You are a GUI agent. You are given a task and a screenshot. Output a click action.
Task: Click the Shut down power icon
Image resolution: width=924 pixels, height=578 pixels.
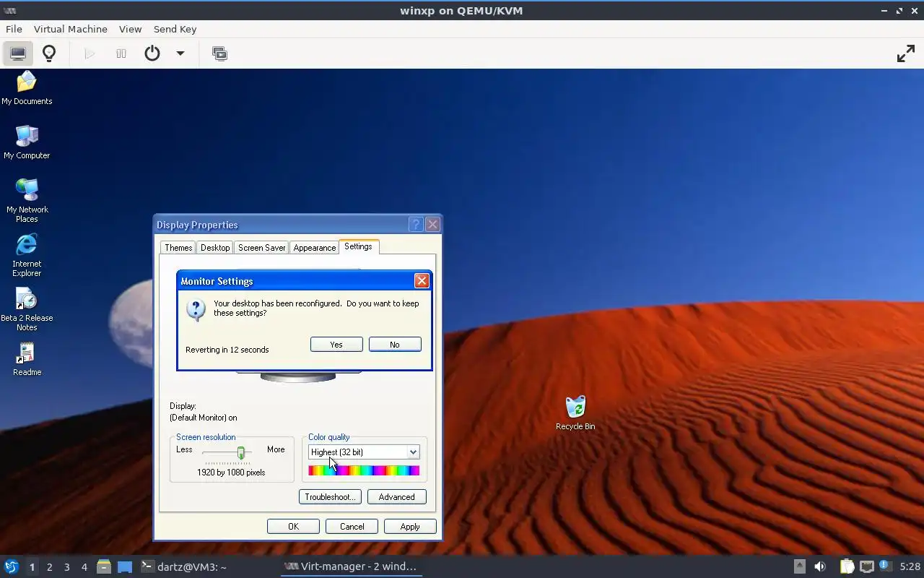click(x=152, y=53)
